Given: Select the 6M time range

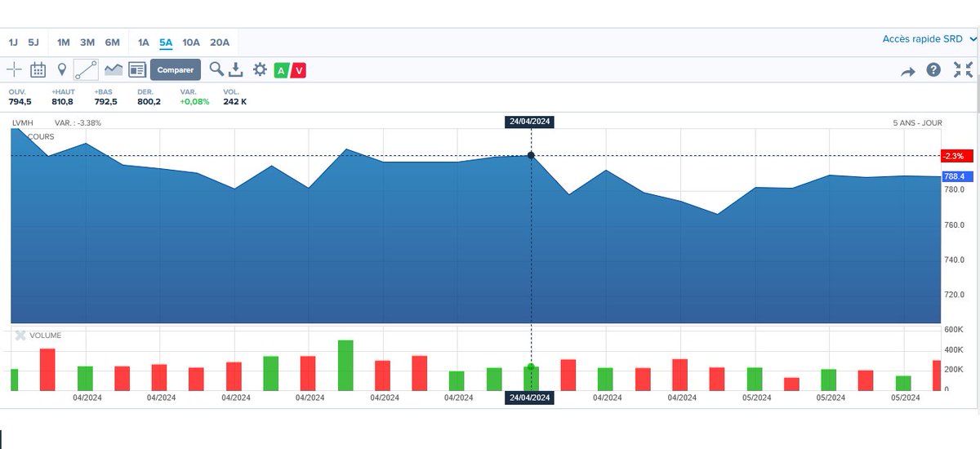Looking at the screenshot, I should [x=112, y=42].
